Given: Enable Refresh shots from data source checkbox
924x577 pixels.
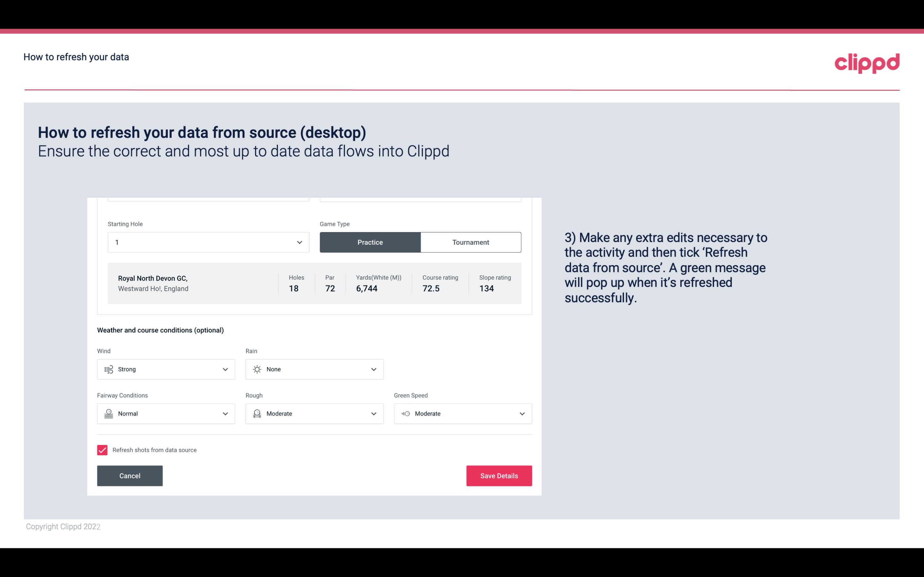Looking at the screenshot, I should [102, 450].
